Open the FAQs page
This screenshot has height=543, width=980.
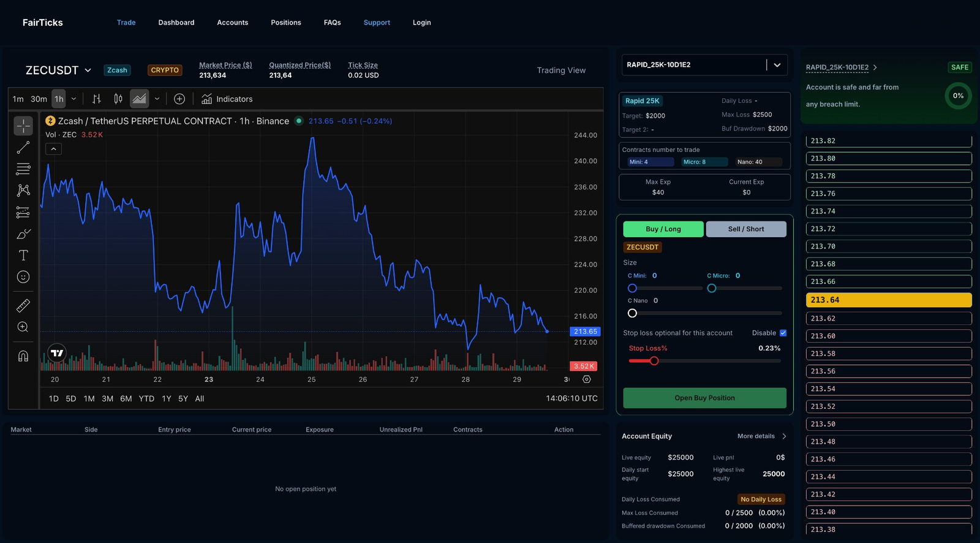[x=333, y=23]
